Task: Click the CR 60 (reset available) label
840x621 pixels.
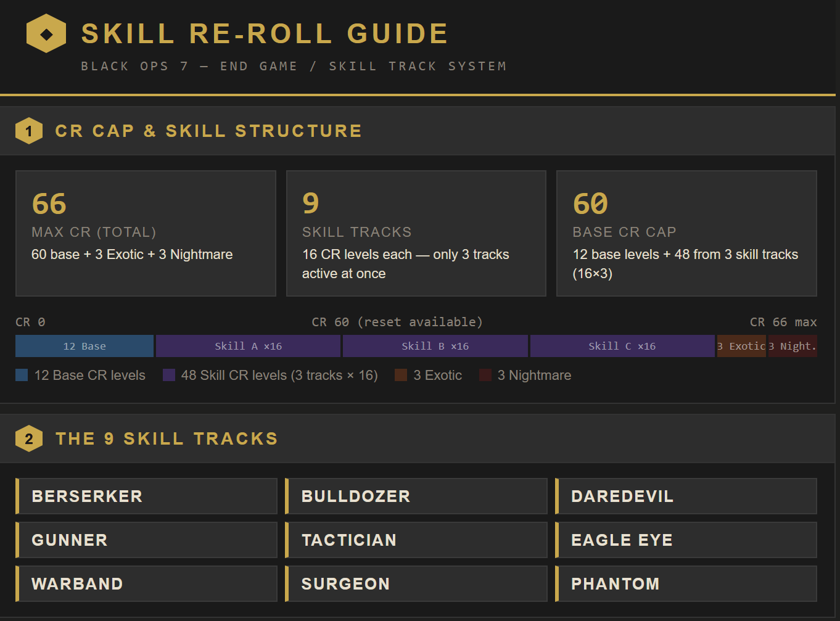Action: click(x=397, y=322)
